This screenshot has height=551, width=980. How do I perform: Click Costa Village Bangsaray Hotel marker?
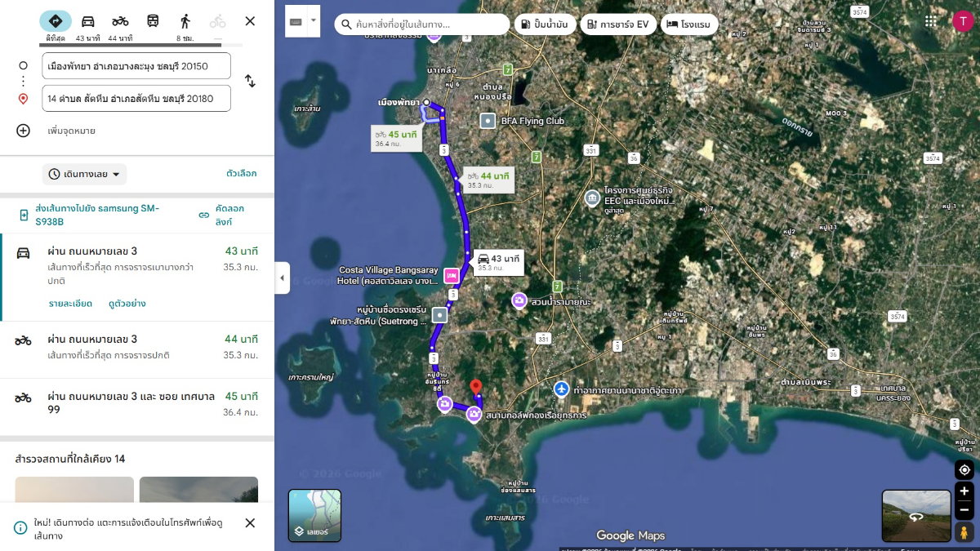tap(451, 275)
